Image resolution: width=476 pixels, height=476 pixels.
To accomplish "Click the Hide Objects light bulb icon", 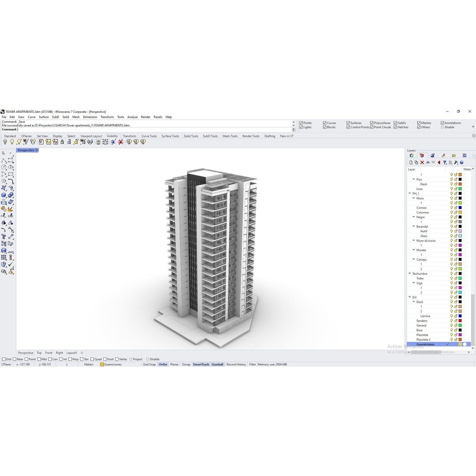I will (5, 142).
